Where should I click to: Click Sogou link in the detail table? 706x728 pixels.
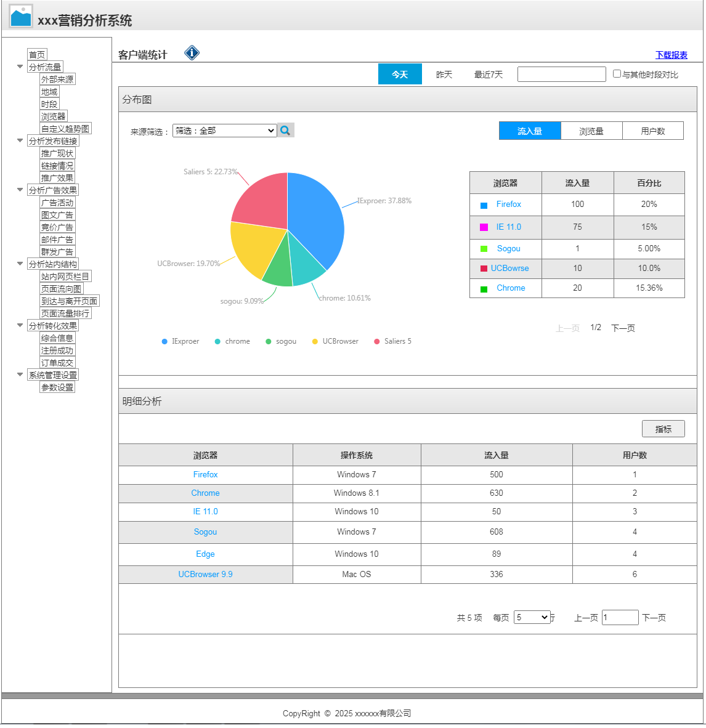[x=205, y=532]
